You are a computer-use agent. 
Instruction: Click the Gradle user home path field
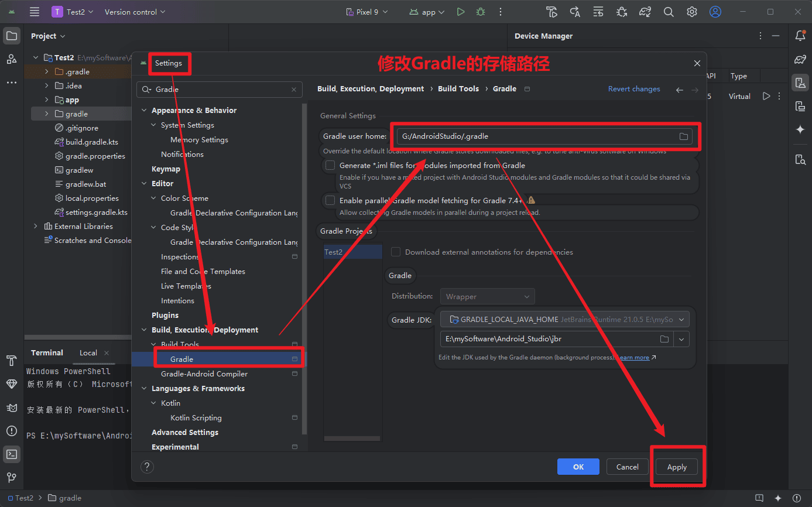(x=536, y=136)
